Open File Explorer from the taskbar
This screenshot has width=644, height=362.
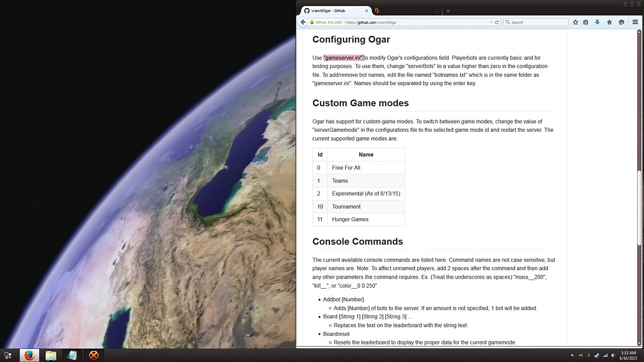[x=51, y=355]
